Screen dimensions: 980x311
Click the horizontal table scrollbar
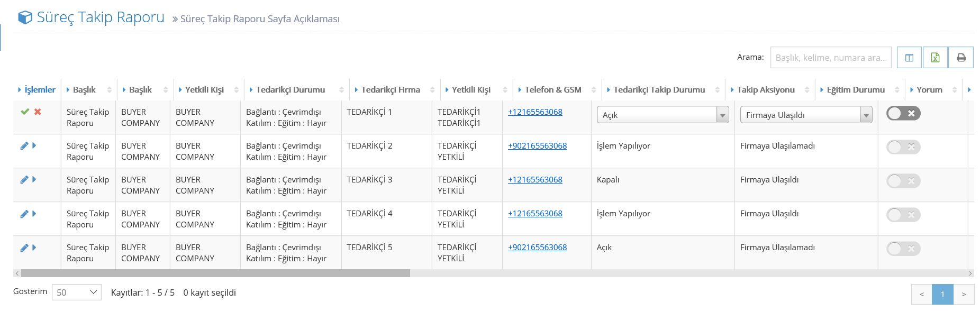(x=215, y=273)
